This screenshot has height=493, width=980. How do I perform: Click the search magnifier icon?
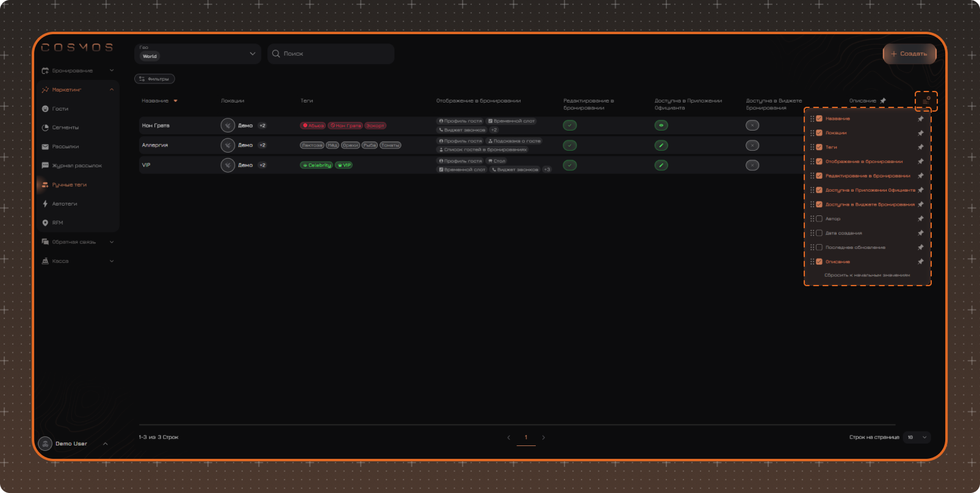[276, 54]
